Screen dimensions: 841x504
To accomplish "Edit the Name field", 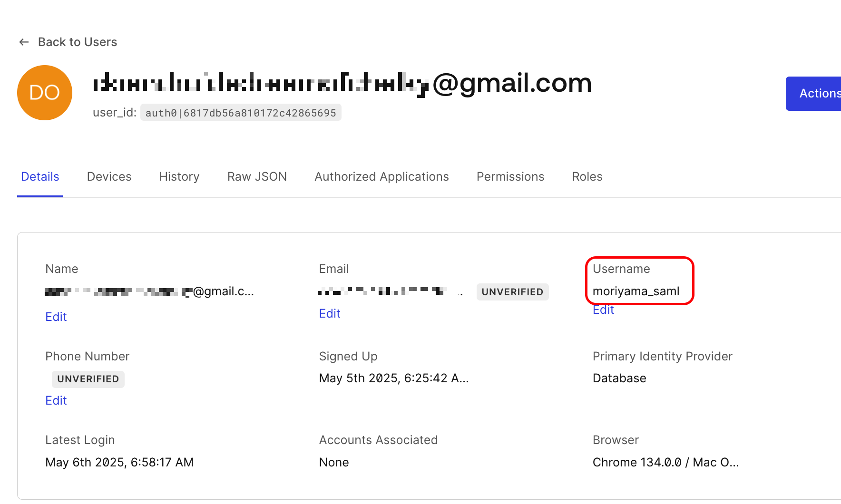I will coord(56,317).
